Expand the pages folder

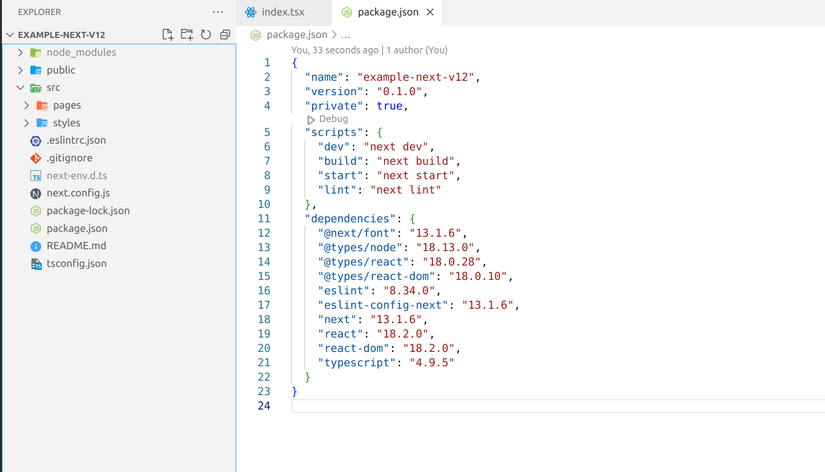tap(26, 105)
